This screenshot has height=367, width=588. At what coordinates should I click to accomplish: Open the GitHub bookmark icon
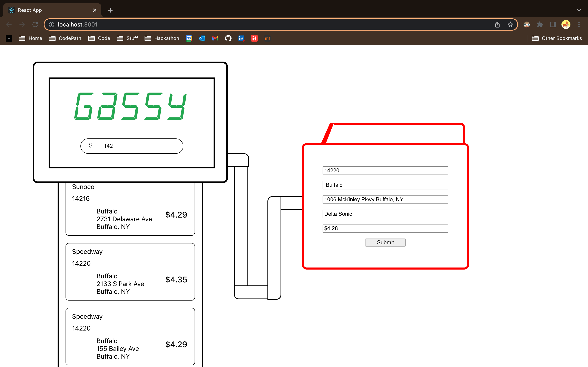point(228,38)
